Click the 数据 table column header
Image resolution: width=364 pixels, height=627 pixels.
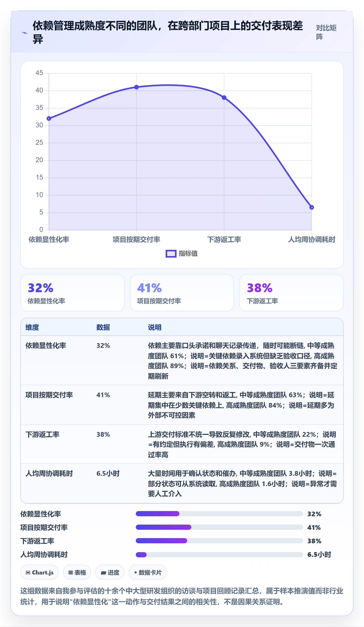point(103,327)
